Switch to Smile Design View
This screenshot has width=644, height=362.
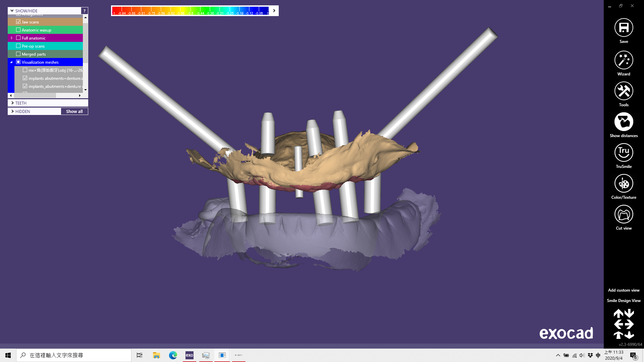click(x=624, y=301)
